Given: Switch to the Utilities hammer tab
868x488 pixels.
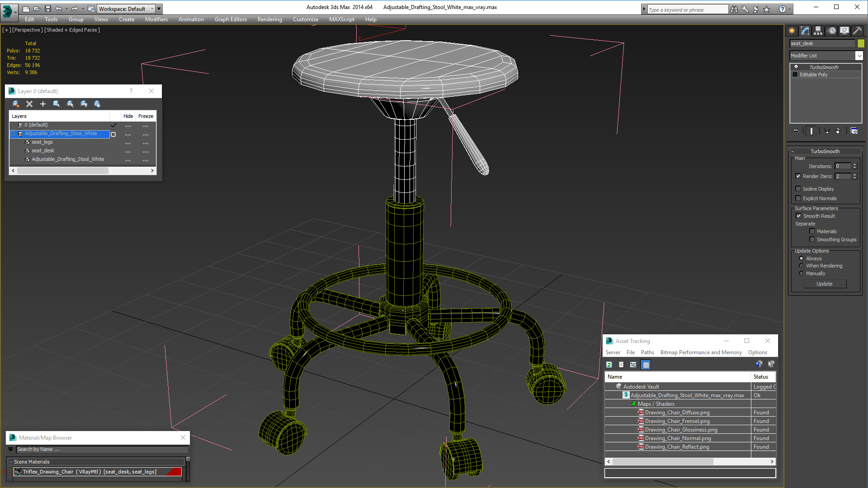Looking at the screenshot, I should click(857, 31).
